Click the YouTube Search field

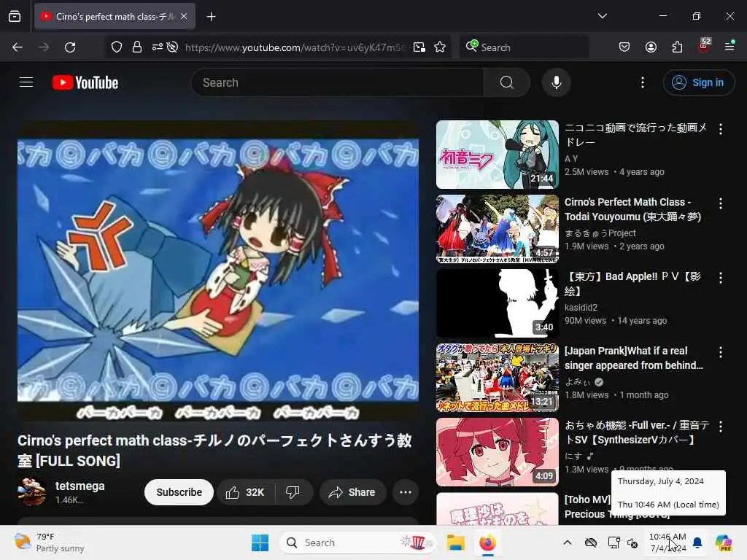coord(337,82)
